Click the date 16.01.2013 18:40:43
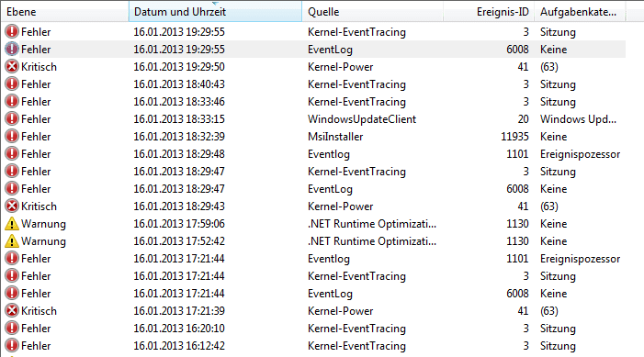 pos(179,84)
